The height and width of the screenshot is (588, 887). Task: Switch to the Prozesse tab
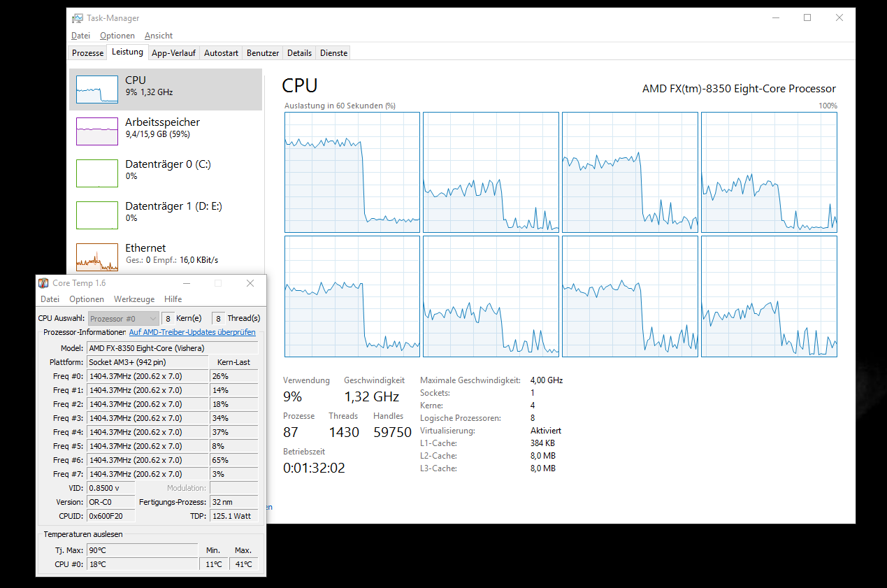pyautogui.click(x=87, y=53)
